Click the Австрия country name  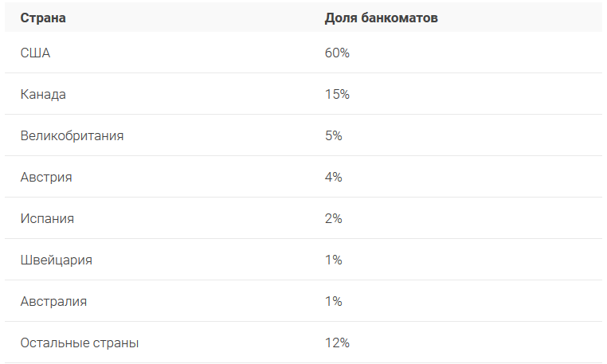click(x=46, y=177)
